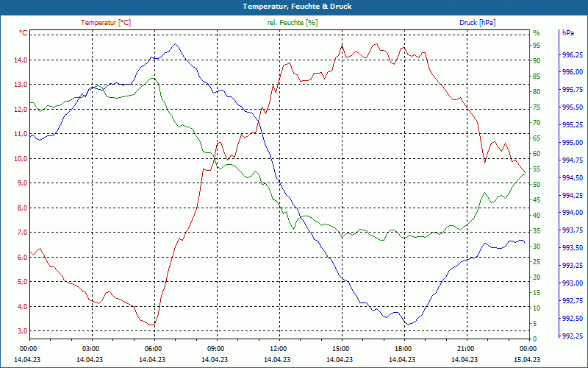
Task: Click the green humidity tick value '65'
Action: click(537, 138)
